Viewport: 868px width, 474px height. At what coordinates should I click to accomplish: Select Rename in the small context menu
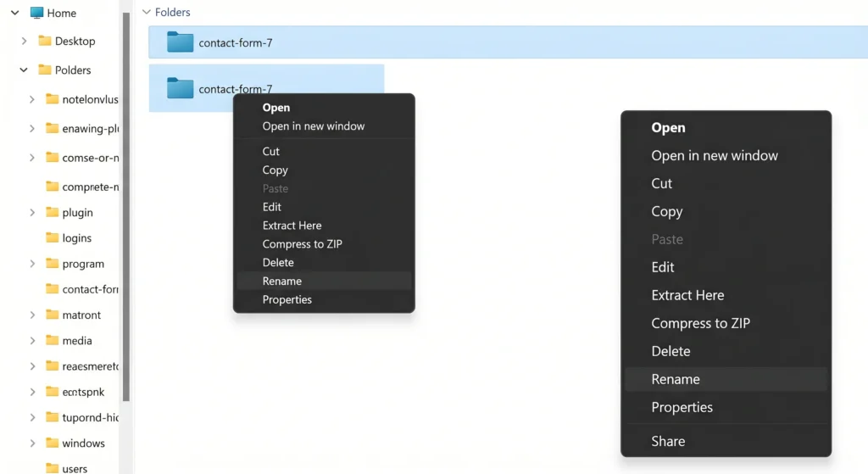[x=324, y=281]
